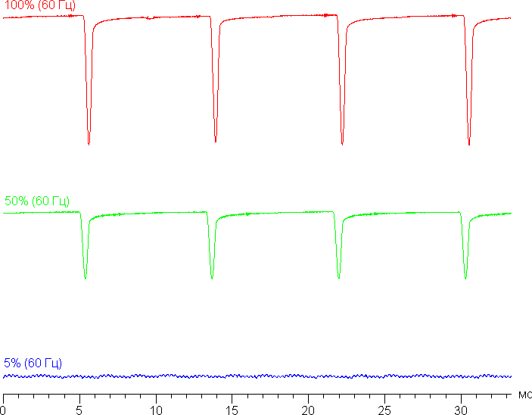Click the third green waveform dip bottom
Viewport: 532px width, 415px height.
pos(338,278)
